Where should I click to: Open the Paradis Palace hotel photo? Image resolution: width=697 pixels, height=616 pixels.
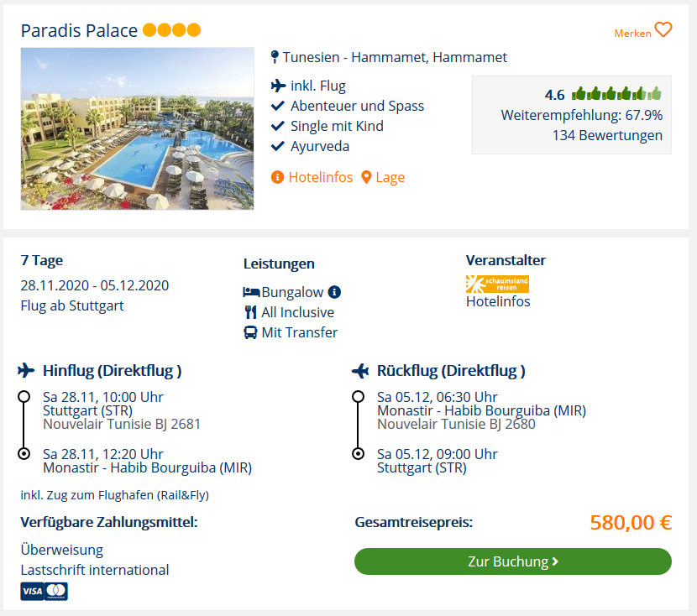138,128
